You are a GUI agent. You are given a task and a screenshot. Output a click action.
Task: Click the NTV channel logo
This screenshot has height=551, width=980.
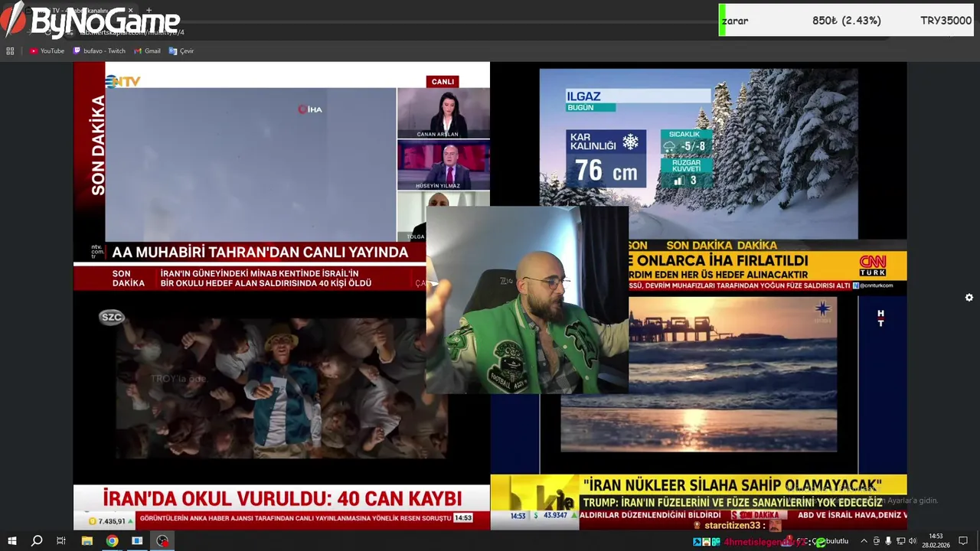pyautogui.click(x=122, y=81)
